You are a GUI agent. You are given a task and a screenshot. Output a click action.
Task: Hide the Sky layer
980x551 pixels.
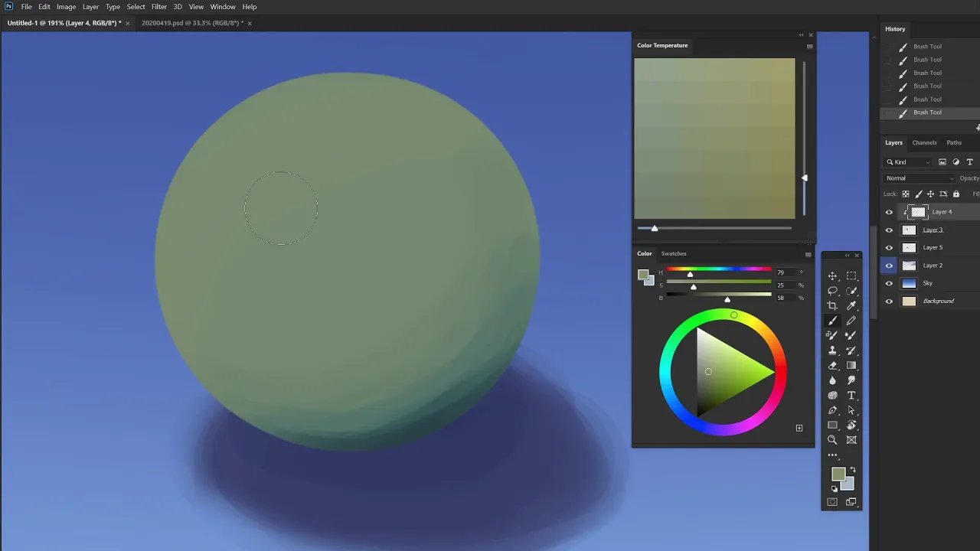[x=889, y=283]
